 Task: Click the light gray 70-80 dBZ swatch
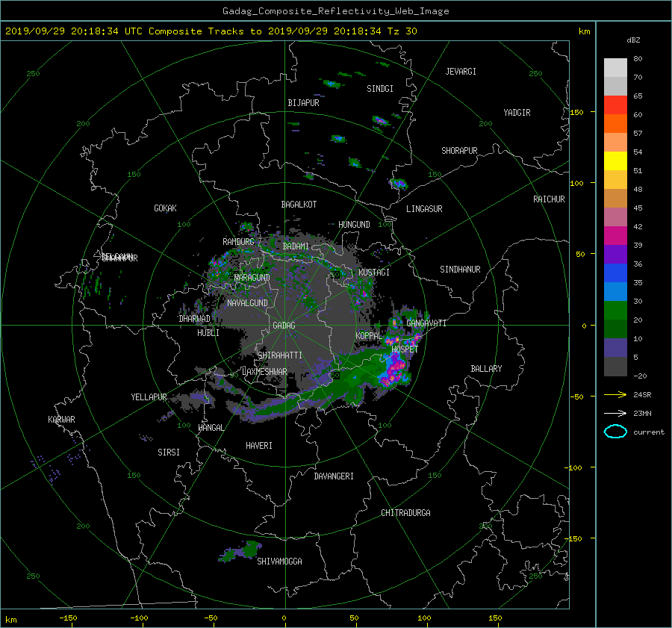click(x=615, y=67)
